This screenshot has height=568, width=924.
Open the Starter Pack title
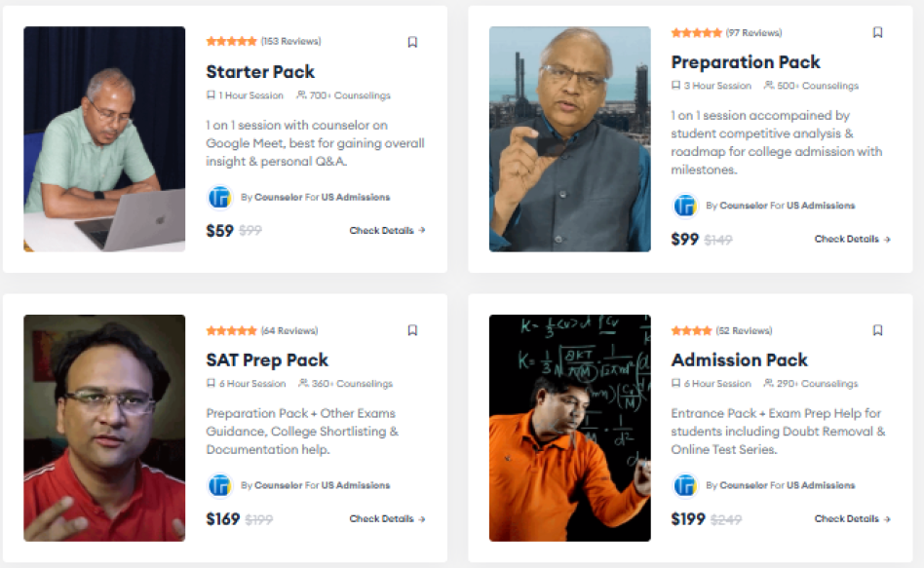point(260,71)
